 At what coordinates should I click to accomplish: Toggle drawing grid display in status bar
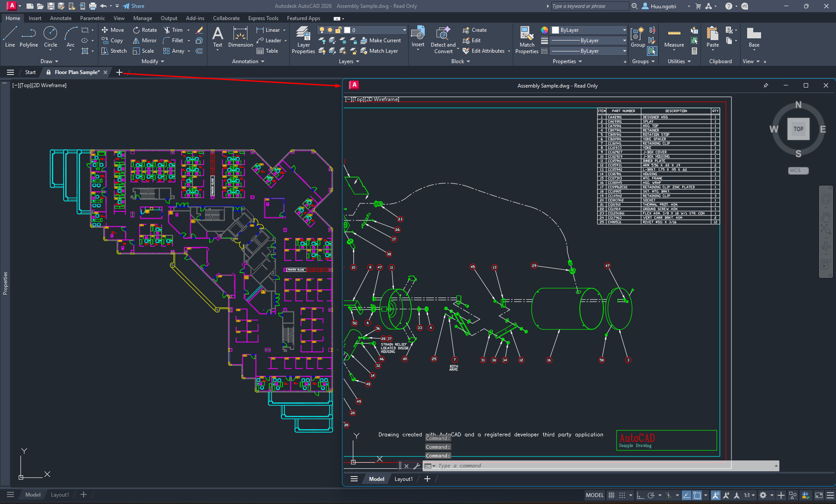[x=611, y=495]
